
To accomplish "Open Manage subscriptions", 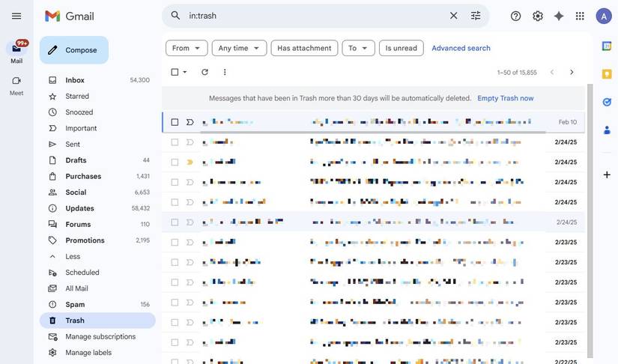I will pos(97,337).
